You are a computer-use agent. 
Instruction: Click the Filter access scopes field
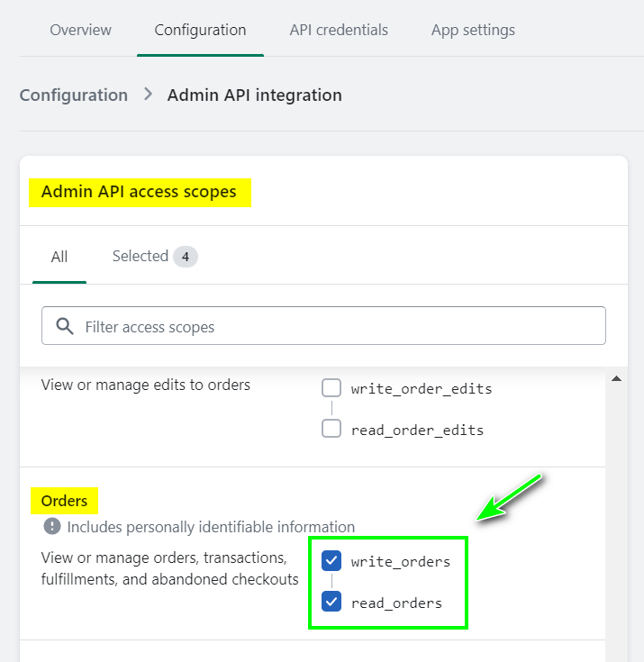(x=323, y=325)
